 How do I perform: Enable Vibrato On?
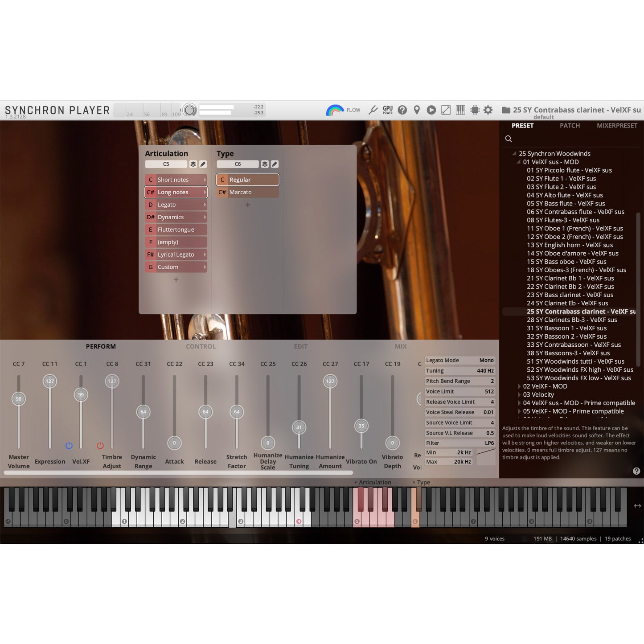point(361,426)
